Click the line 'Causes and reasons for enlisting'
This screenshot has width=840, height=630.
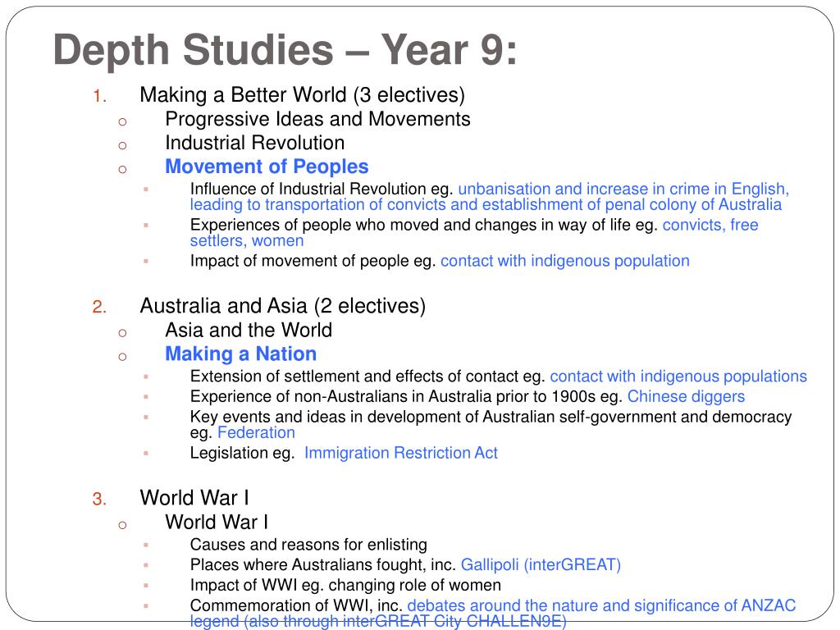click(308, 545)
